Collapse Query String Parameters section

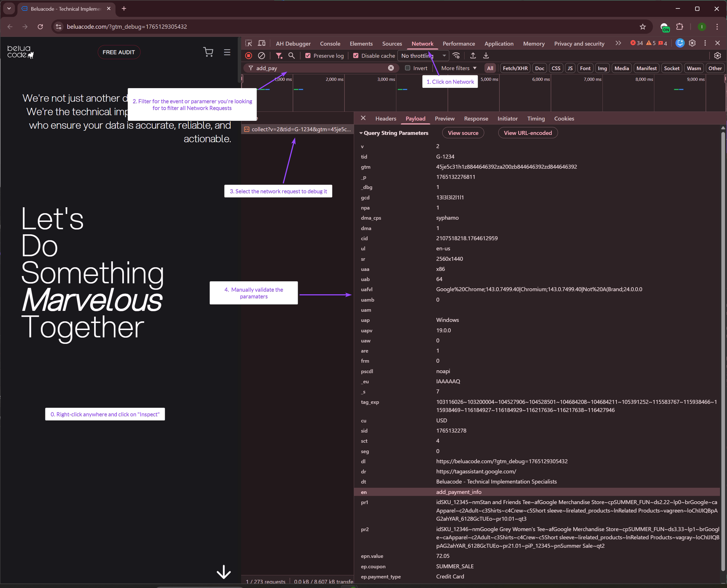[361, 133]
